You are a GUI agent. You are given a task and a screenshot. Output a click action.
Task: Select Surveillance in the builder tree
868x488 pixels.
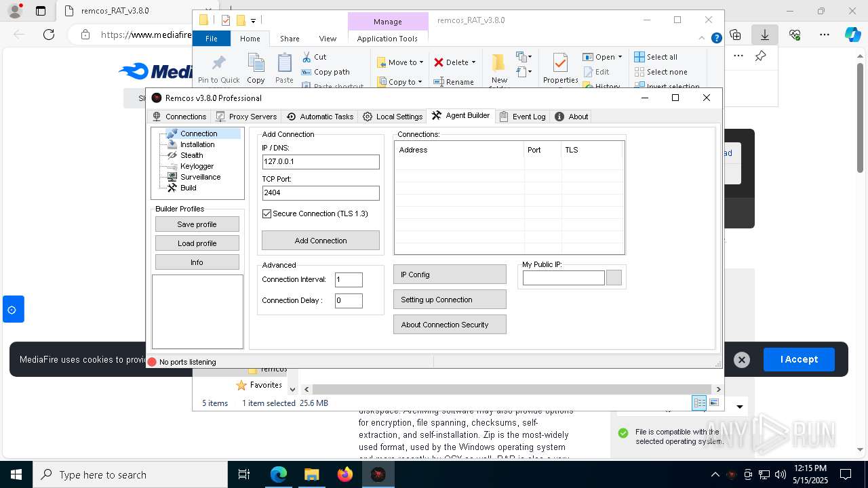(x=200, y=177)
